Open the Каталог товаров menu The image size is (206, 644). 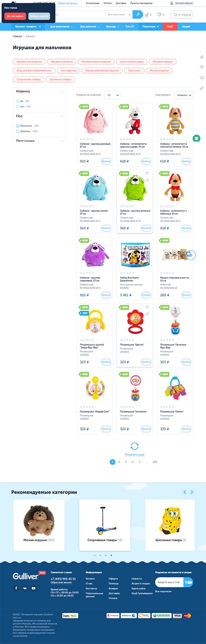(28, 26)
